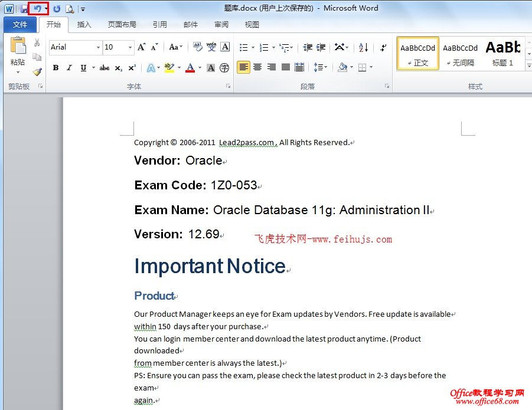Apply the 正文 (Normal) style
This screenshot has width=532, height=410.
(x=417, y=54)
